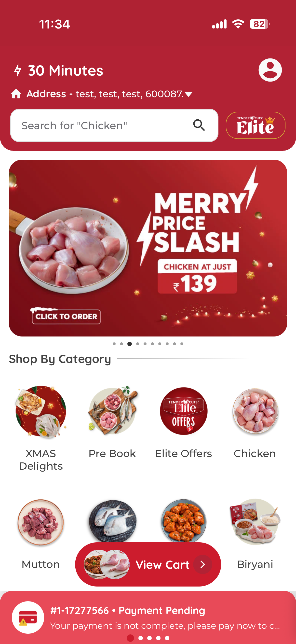This screenshot has height=644, width=296.
Task: Click the View Cart arrow chevron
Action: [x=203, y=564]
